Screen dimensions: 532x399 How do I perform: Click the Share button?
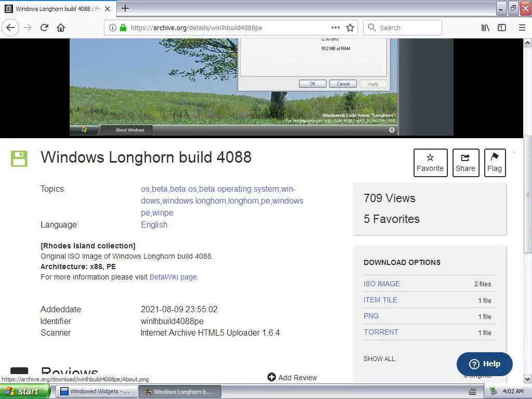465,163
